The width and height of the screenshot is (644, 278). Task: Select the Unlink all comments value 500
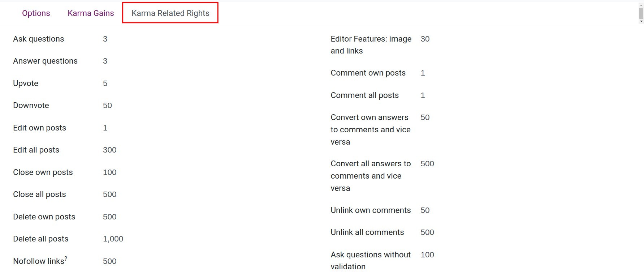(x=427, y=232)
